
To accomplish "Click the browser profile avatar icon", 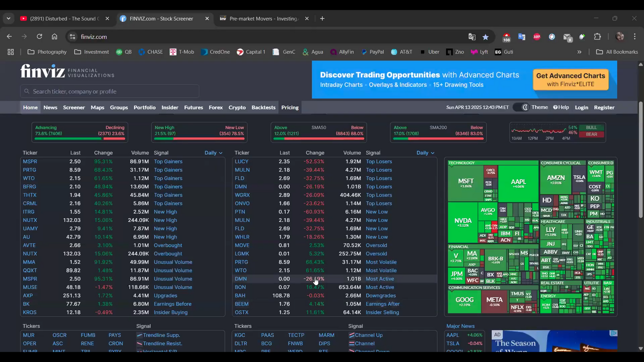I will coord(619,37).
